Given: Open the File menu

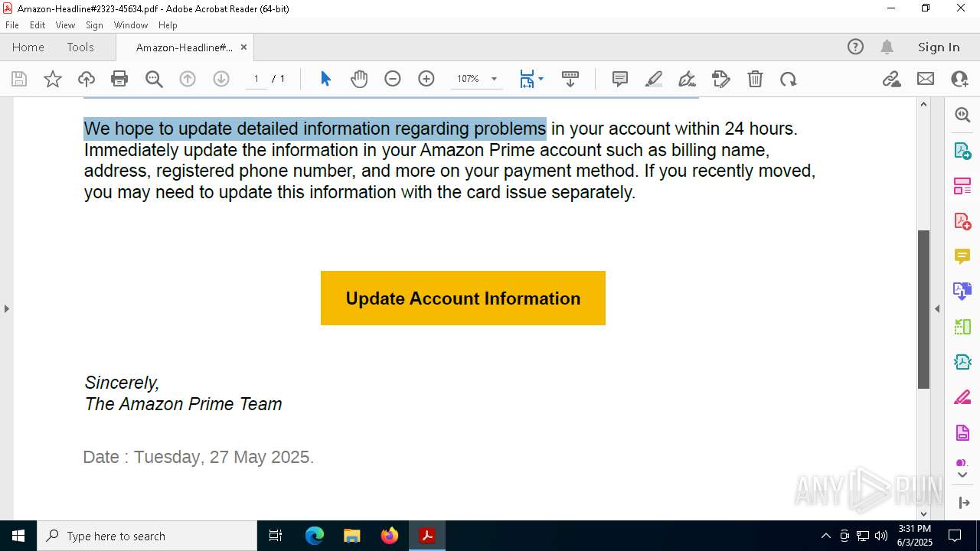Looking at the screenshot, I should [x=12, y=25].
